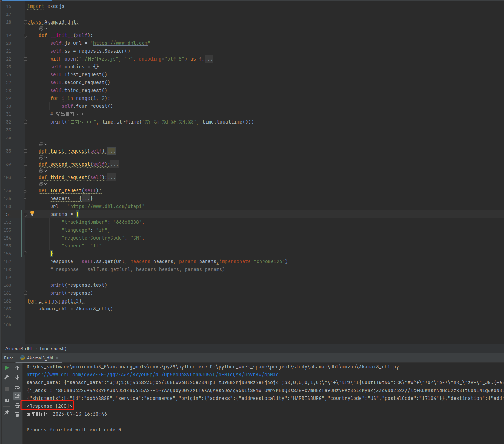504x444 pixels.
Task: Open https://www.dhl.com link in js_url
Action: [x=120, y=43]
